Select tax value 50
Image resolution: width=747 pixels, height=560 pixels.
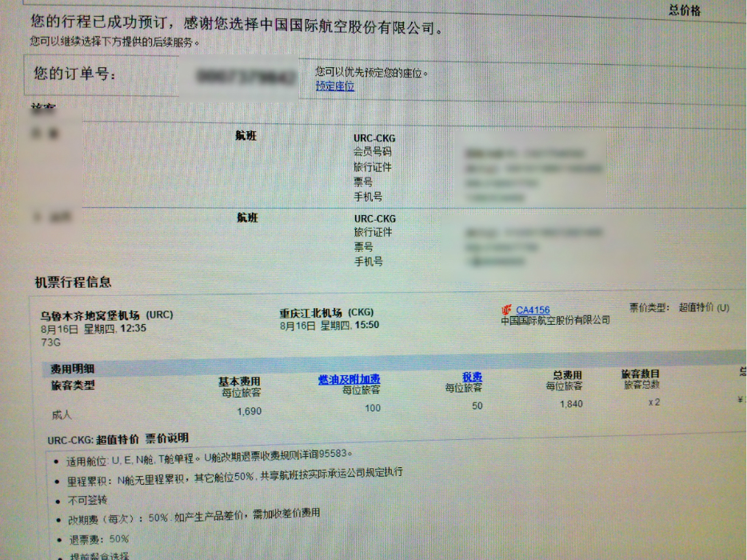click(x=477, y=406)
